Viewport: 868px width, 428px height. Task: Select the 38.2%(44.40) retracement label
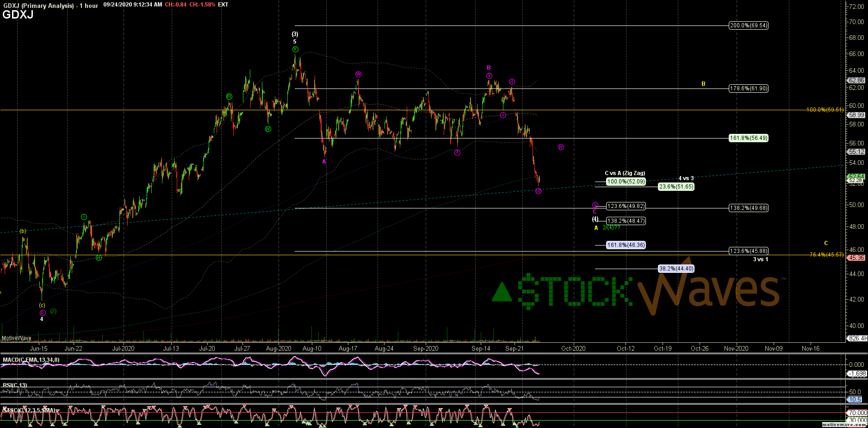pyautogui.click(x=676, y=269)
